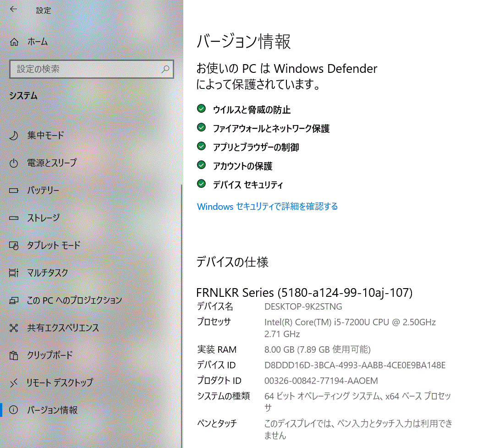Click device name DESKTOP-9K2STNG
This screenshot has width=483, height=448.
coord(303,306)
